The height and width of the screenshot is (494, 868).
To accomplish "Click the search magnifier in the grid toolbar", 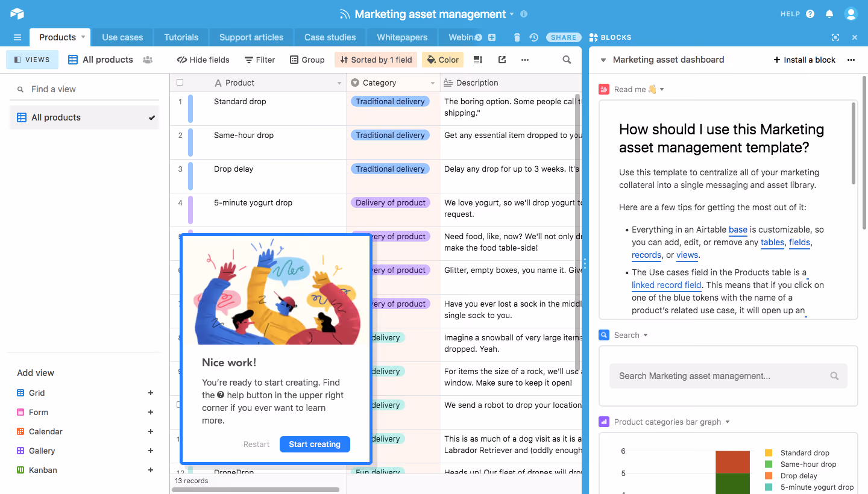I will point(567,60).
